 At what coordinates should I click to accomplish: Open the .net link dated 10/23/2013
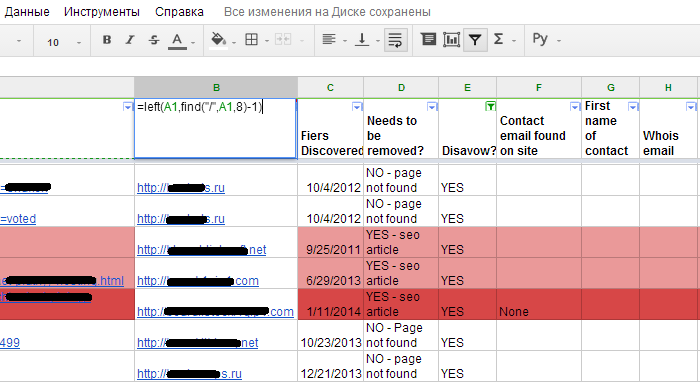coord(197,343)
